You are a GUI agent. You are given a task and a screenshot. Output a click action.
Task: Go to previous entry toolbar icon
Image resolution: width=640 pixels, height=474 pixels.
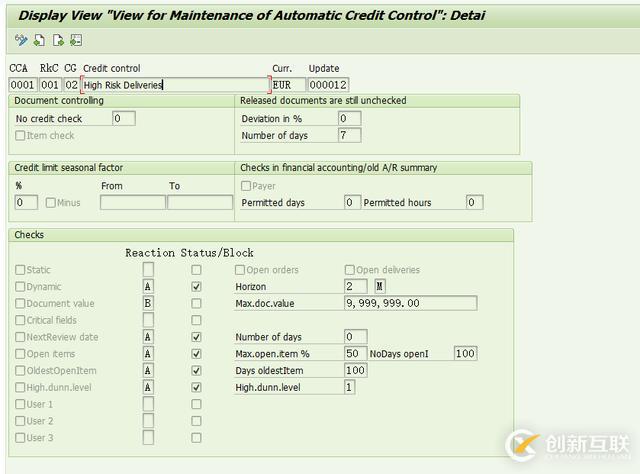pos(40,40)
